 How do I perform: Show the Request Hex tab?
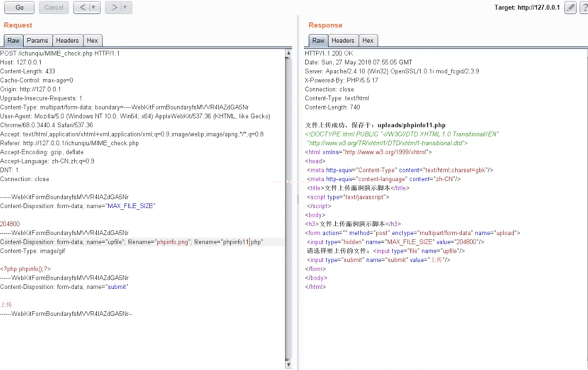[x=92, y=41]
